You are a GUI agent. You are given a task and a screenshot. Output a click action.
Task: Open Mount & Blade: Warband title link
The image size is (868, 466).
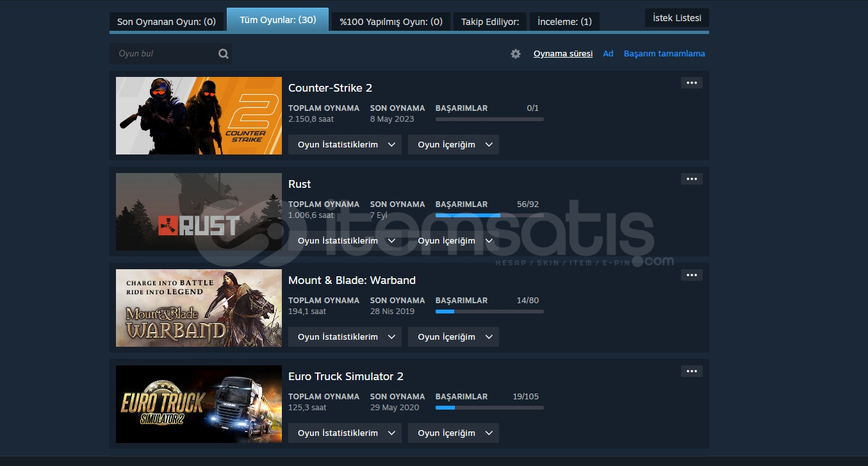(352, 280)
